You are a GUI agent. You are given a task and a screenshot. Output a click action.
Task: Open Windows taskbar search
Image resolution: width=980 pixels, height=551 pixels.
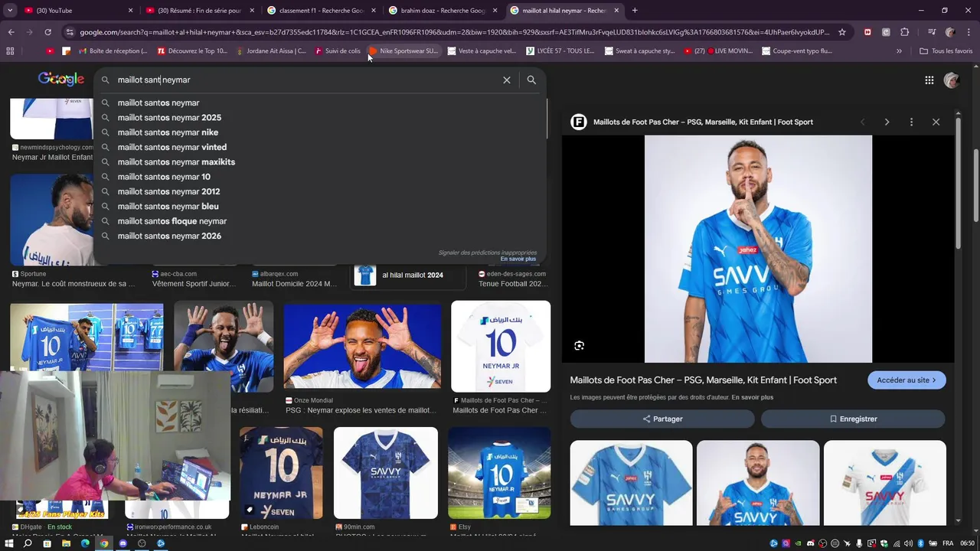pos(28,543)
